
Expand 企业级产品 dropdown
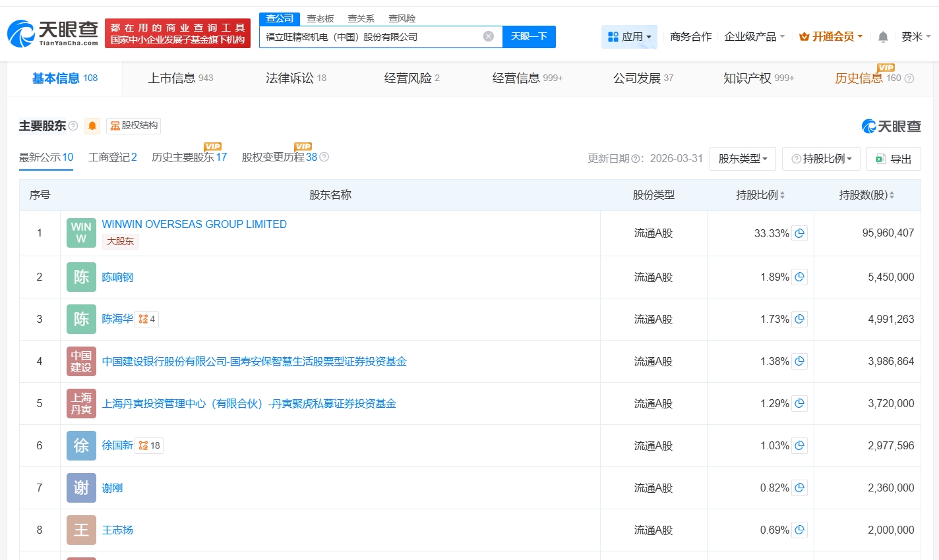754,37
